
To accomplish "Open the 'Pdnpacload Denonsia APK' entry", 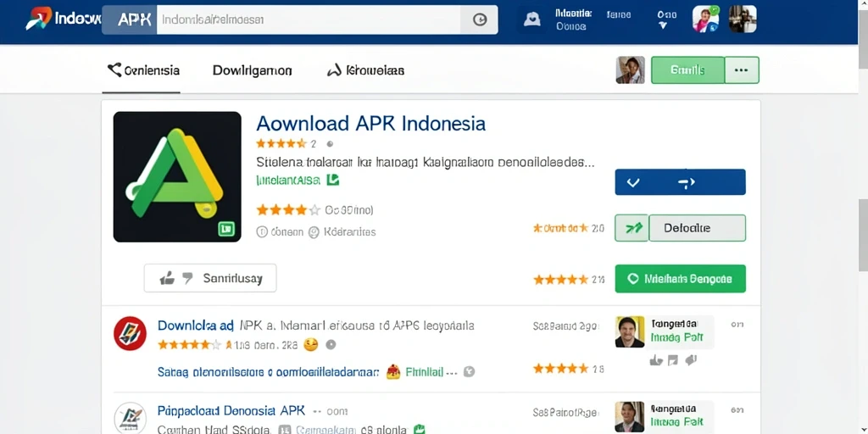I will (231, 411).
